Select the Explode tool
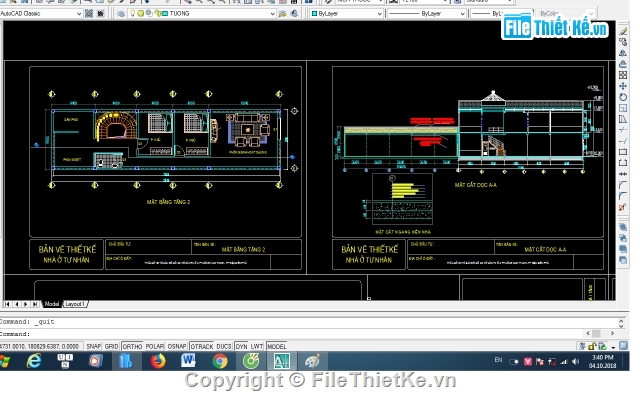640x400 pixels. 623,207
